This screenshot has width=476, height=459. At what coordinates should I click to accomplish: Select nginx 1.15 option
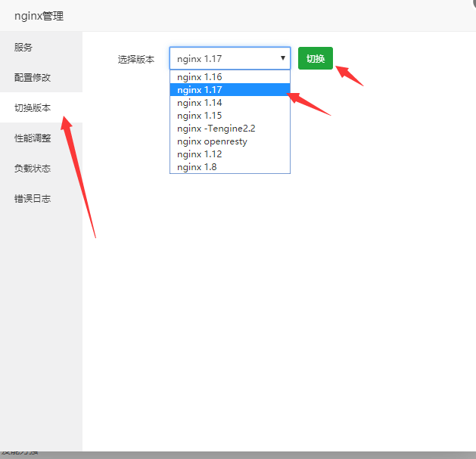(x=230, y=116)
